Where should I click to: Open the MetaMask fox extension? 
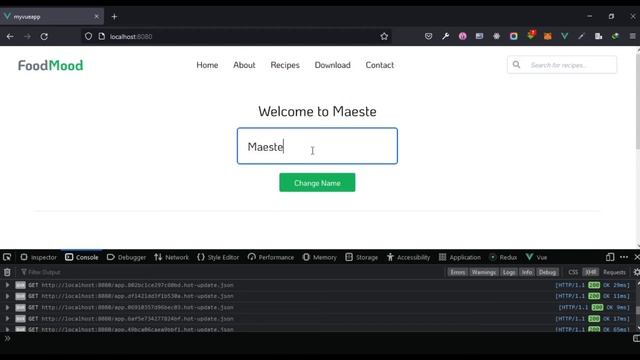[x=548, y=36]
